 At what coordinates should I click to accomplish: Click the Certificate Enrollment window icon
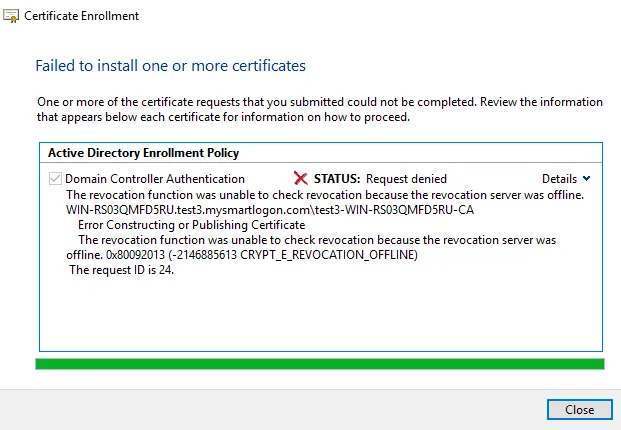click(11, 16)
